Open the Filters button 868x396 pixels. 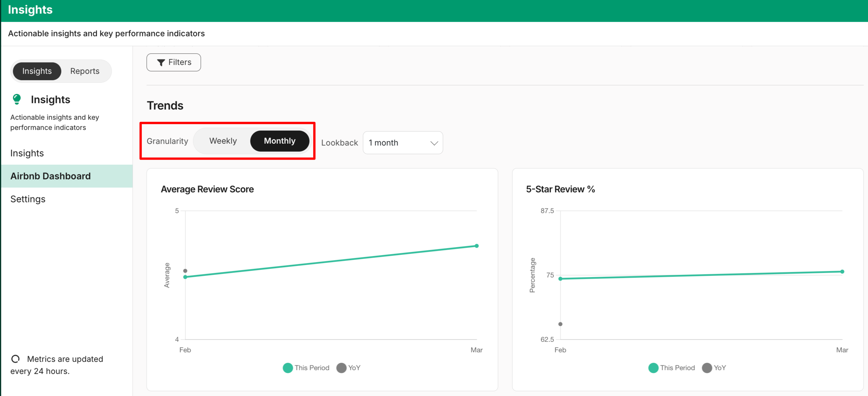point(173,62)
